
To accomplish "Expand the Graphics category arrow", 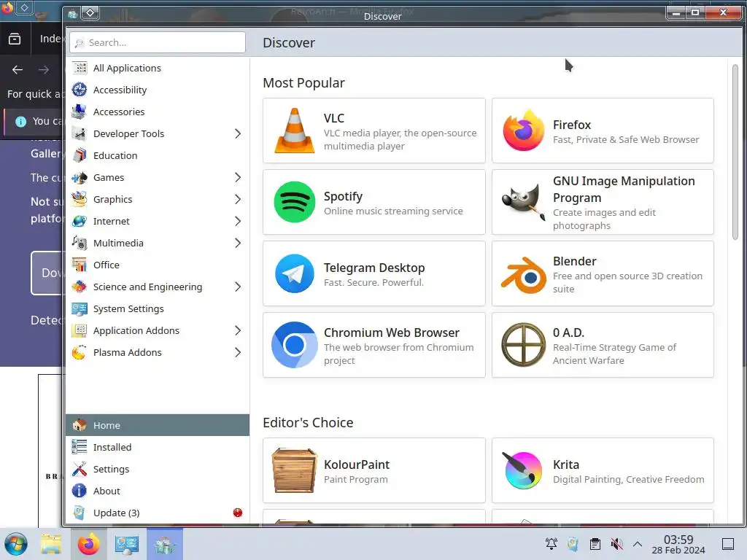I will pos(238,200).
